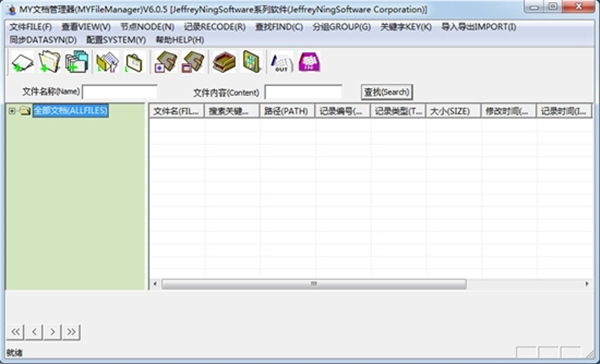Sort by 文件名(FIL... column header
Screen dimensions: 600x364
pyautogui.click(x=177, y=111)
